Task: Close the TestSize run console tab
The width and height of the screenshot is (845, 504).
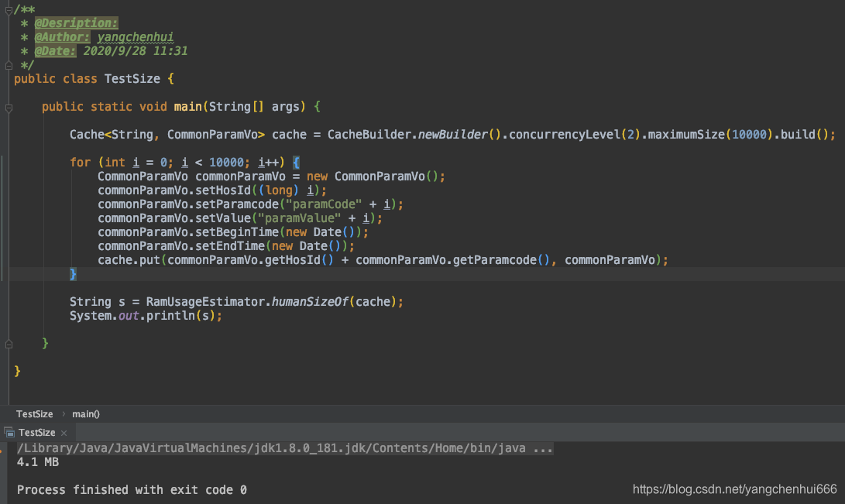Action: pos(63,433)
